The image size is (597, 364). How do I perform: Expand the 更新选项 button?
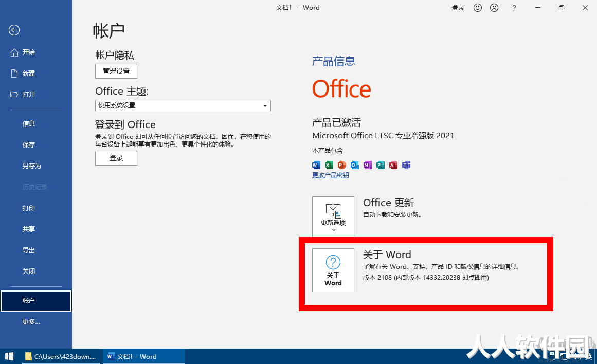[333, 216]
